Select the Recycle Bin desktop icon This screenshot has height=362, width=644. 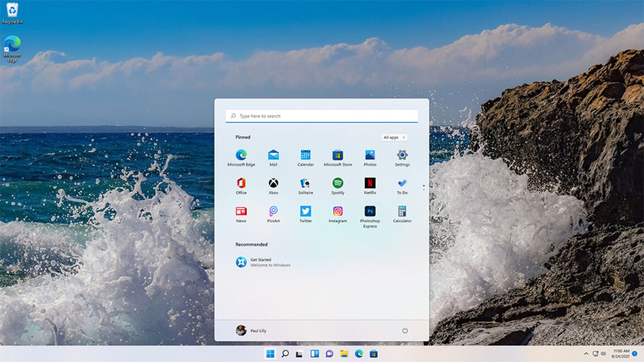[12, 13]
